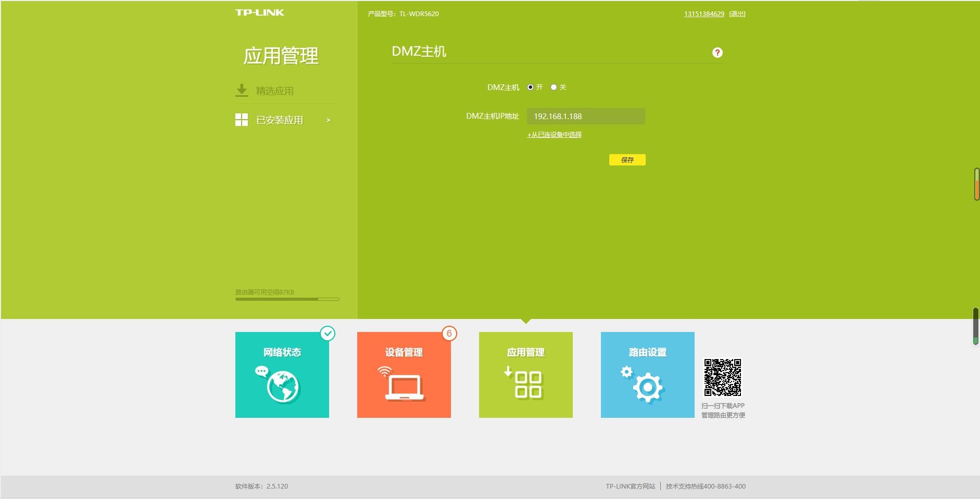Click the 技术支持热线400-8863-400 text

click(706, 487)
